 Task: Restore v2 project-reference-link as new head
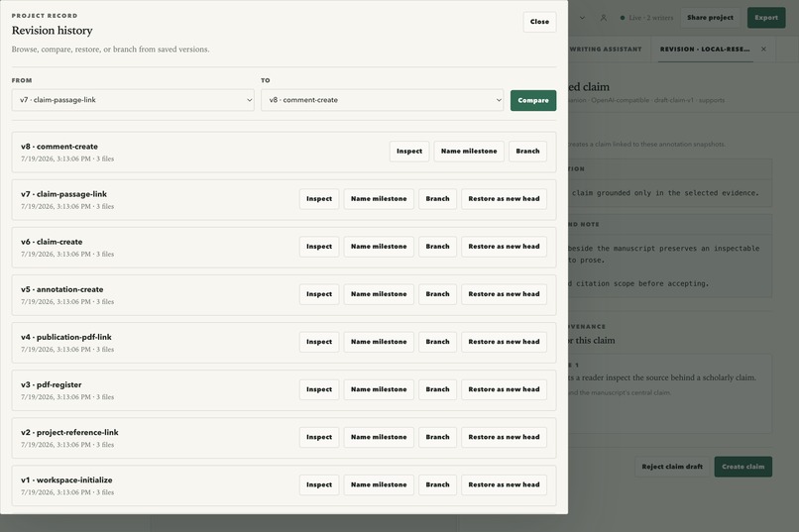pyautogui.click(x=504, y=437)
